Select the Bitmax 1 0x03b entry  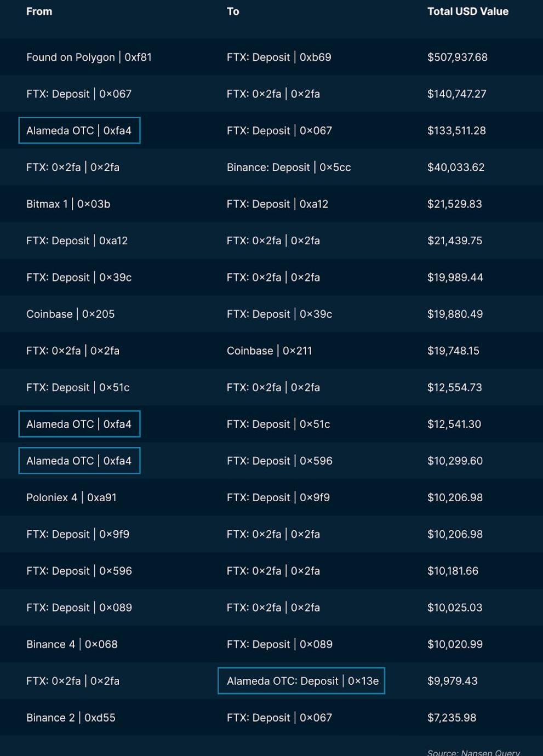68,204
